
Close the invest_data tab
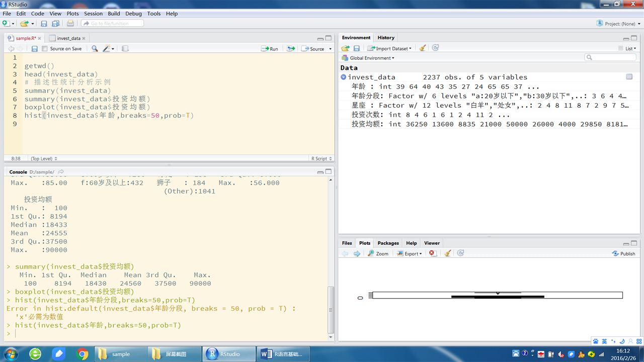pyautogui.click(x=84, y=38)
